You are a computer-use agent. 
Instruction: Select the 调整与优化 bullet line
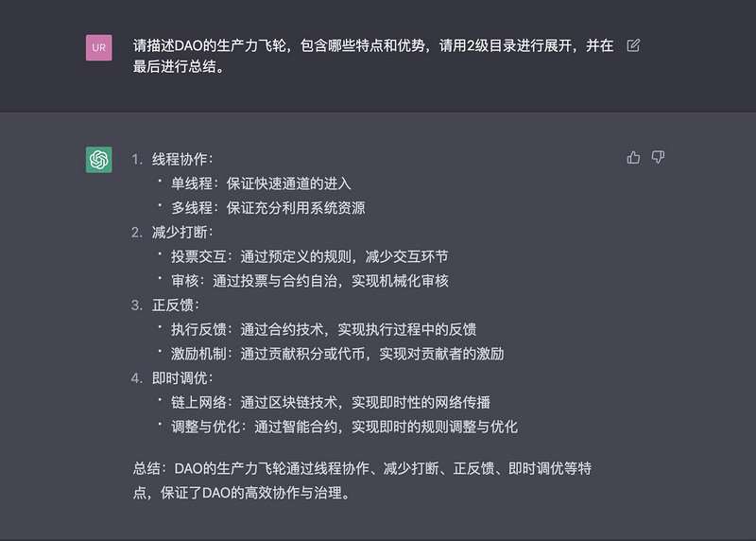tap(344, 427)
